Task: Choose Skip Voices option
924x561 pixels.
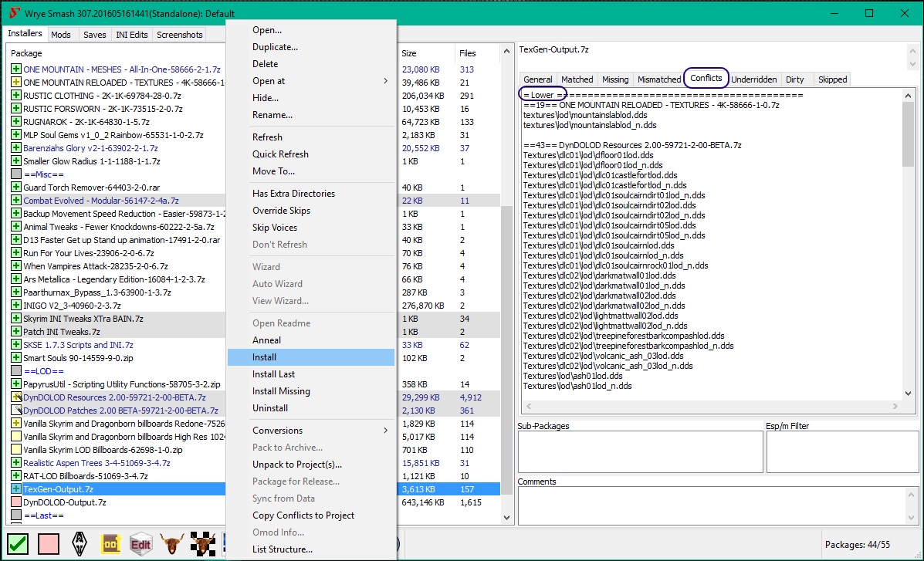Action: click(x=311, y=228)
